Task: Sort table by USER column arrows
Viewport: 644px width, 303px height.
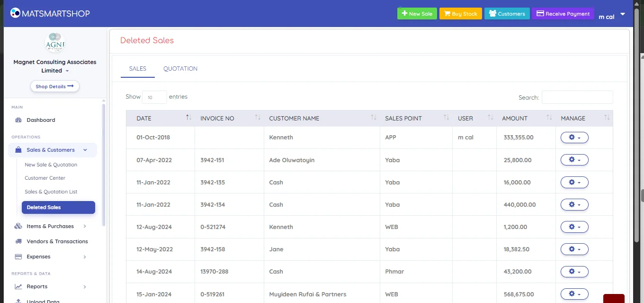Action: tap(491, 118)
